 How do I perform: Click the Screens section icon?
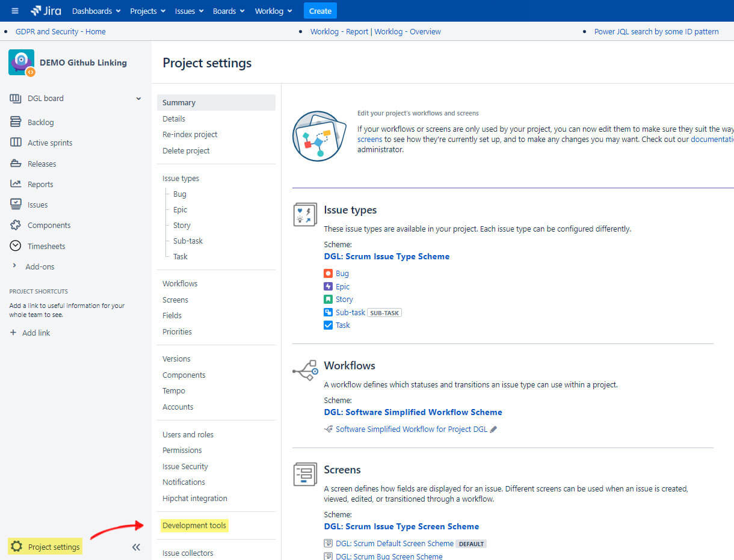tap(305, 474)
